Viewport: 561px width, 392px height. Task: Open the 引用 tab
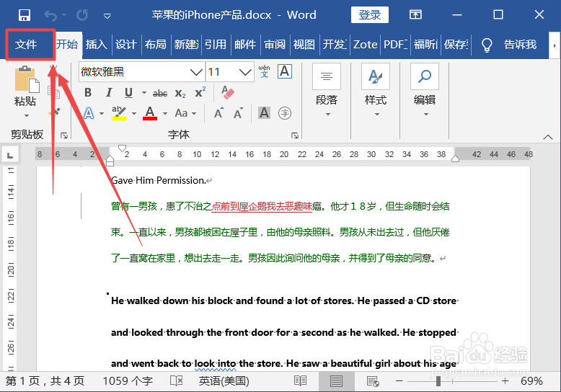[216, 45]
